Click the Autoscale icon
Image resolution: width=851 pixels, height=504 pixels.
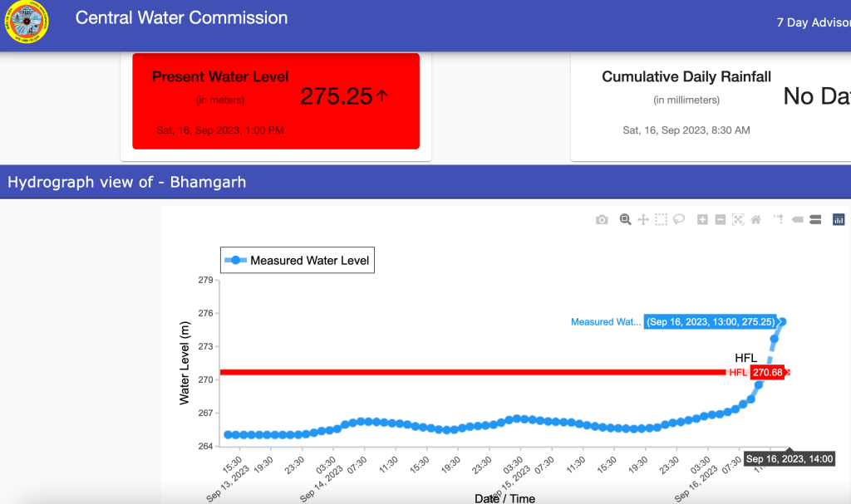pyautogui.click(x=737, y=220)
